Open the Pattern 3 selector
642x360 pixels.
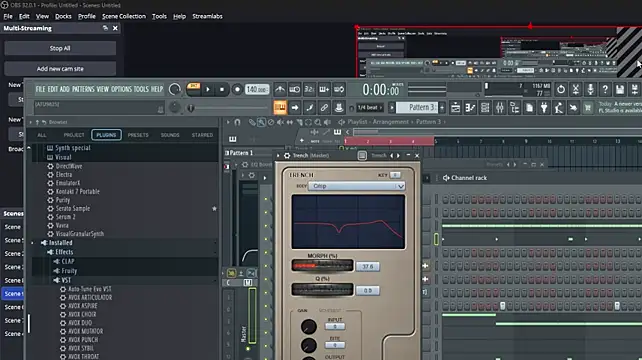417,108
